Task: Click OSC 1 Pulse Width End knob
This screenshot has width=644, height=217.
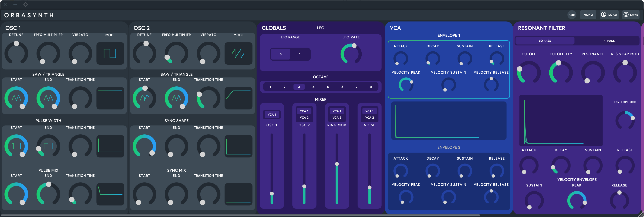Action: (x=48, y=146)
